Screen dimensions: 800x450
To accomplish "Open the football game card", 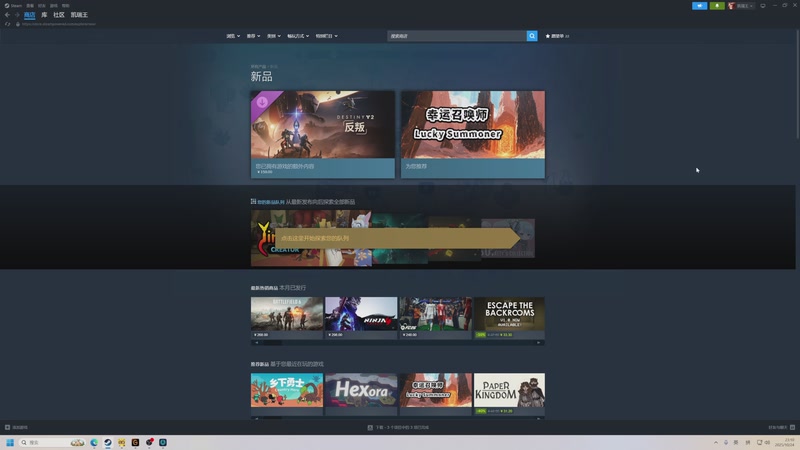I will click(x=435, y=318).
